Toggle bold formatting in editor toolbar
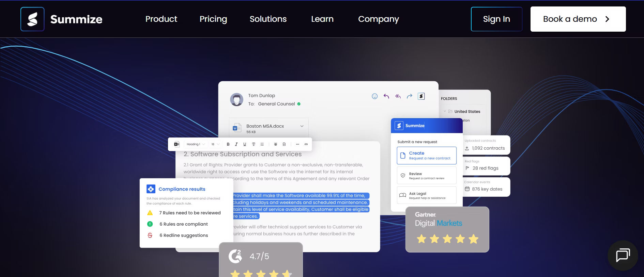The image size is (644, 277). [228, 144]
